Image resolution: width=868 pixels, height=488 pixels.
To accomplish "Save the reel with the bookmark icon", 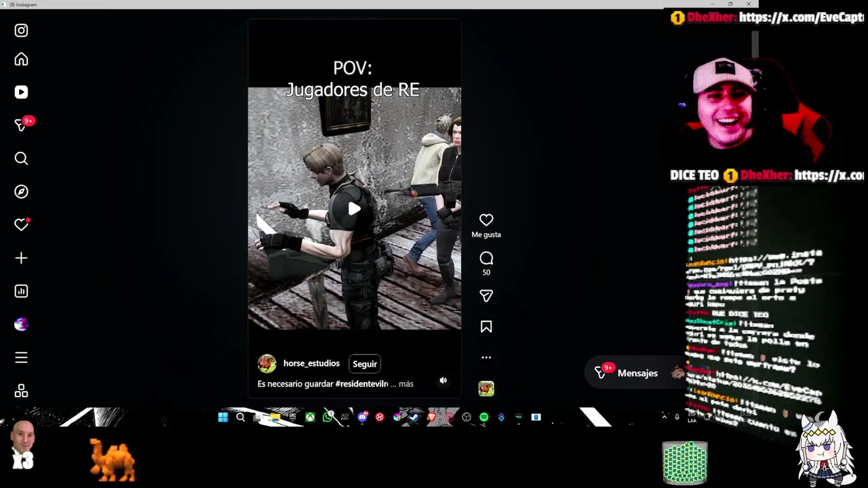I will pyautogui.click(x=486, y=327).
